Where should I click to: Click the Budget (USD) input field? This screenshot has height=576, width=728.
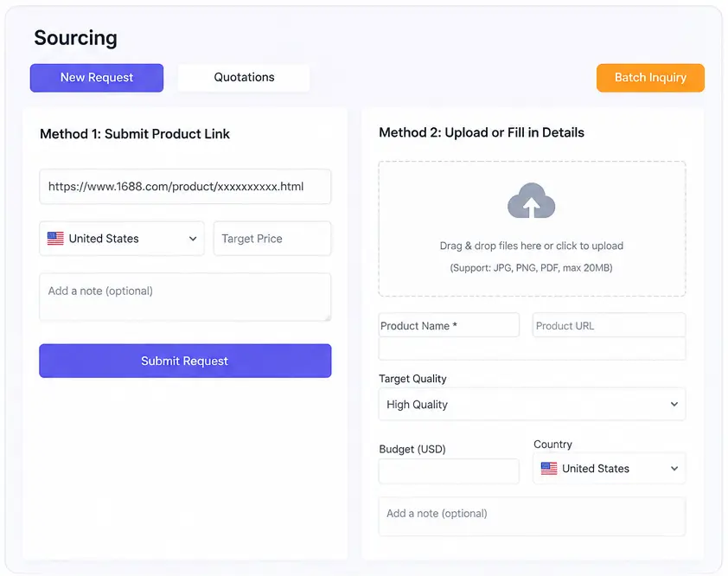coord(449,471)
